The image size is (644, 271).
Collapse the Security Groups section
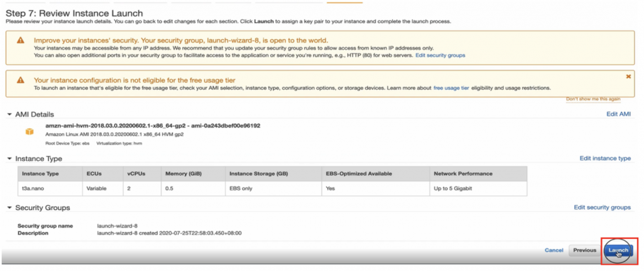(10, 207)
